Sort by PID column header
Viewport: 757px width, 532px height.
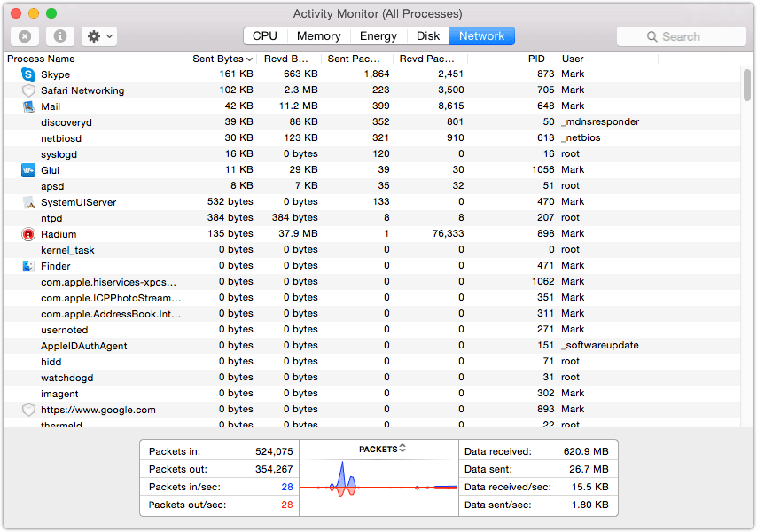point(512,59)
